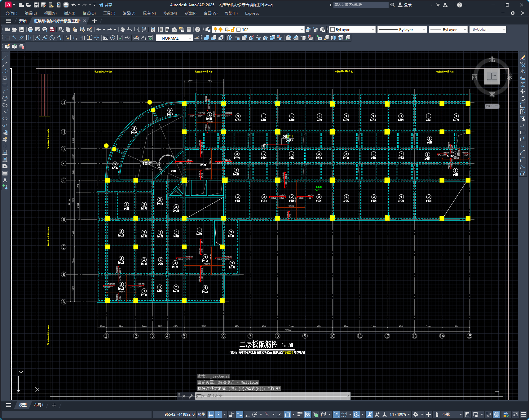Click the Save icon in quick access toolbar
Screen dimensions: 529x420
(x=36, y=5)
